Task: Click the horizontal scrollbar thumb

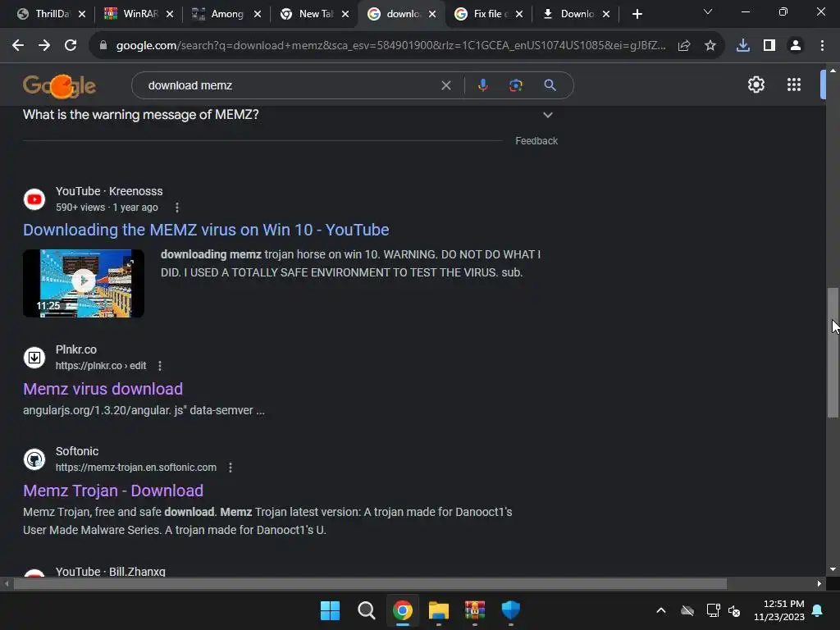Action: tap(370, 583)
